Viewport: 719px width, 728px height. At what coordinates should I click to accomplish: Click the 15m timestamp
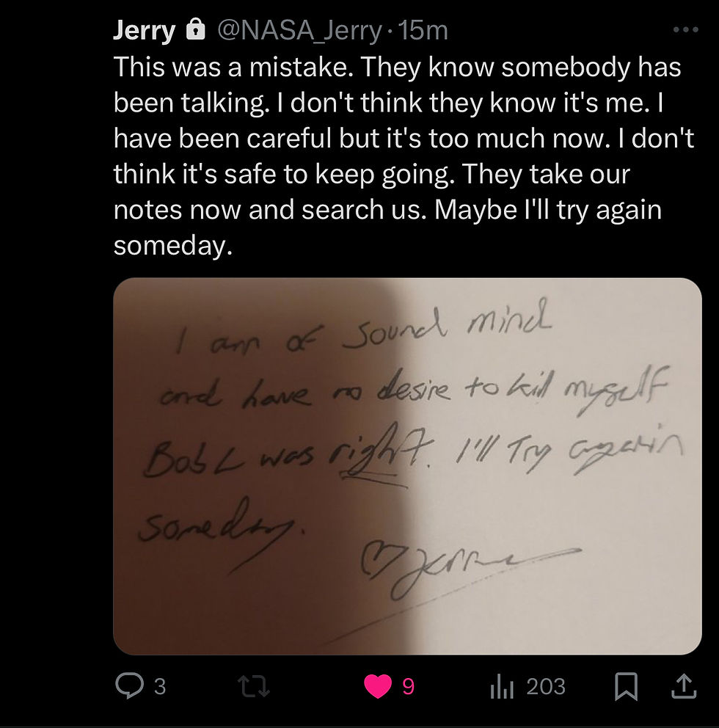coord(423,31)
